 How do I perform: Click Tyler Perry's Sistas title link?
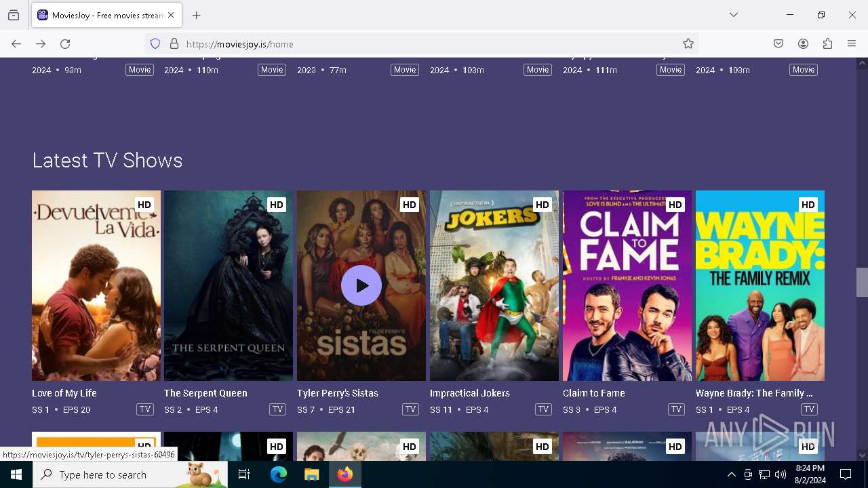tap(338, 393)
